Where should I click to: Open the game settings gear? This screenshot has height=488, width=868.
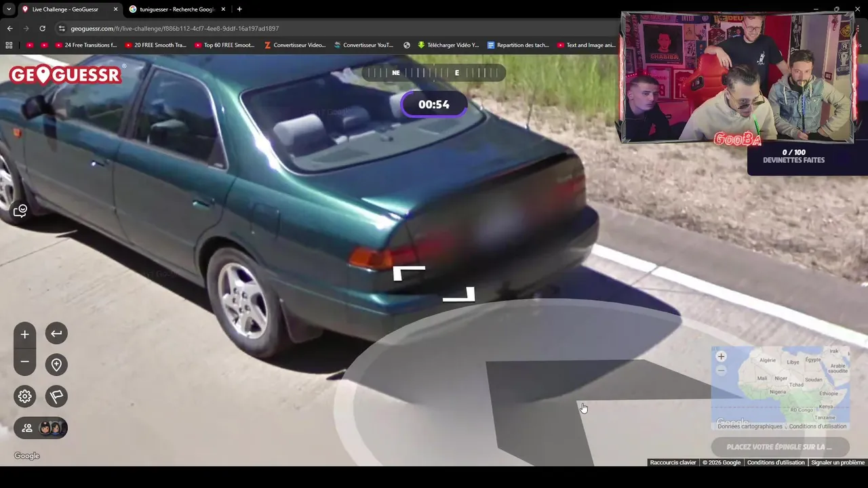25,396
